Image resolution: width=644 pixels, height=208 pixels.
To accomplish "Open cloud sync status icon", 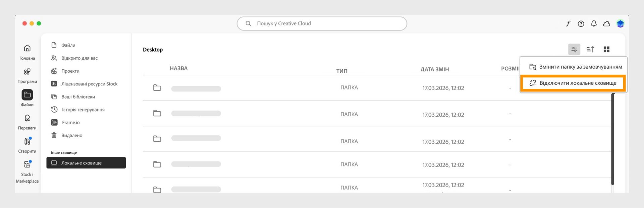I will [606, 24].
